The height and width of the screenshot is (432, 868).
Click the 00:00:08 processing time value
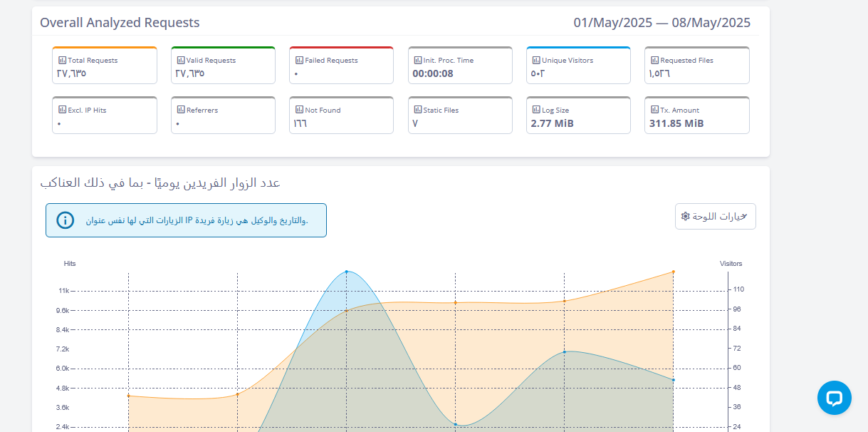tap(433, 73)
